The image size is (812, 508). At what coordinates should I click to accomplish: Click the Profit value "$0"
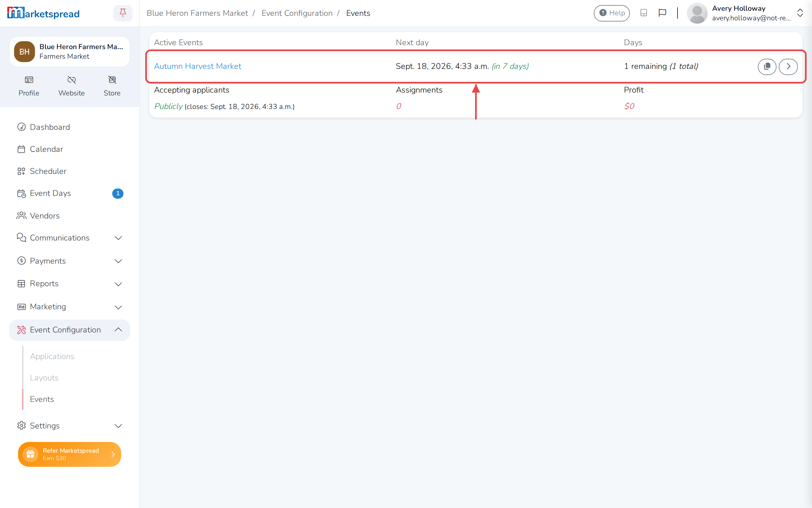[629, 106]
